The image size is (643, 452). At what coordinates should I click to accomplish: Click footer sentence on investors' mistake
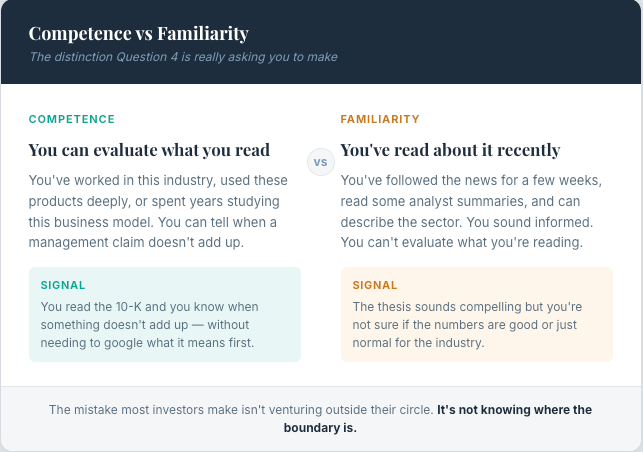point(241,410)
